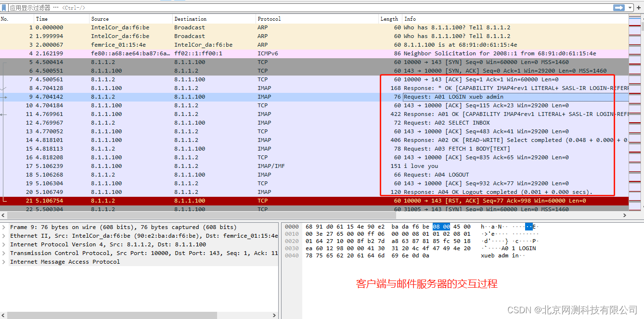Screen dimensions: 644x319
Task: Click packet 13 time 4.770052 cell
Action: 49,131
